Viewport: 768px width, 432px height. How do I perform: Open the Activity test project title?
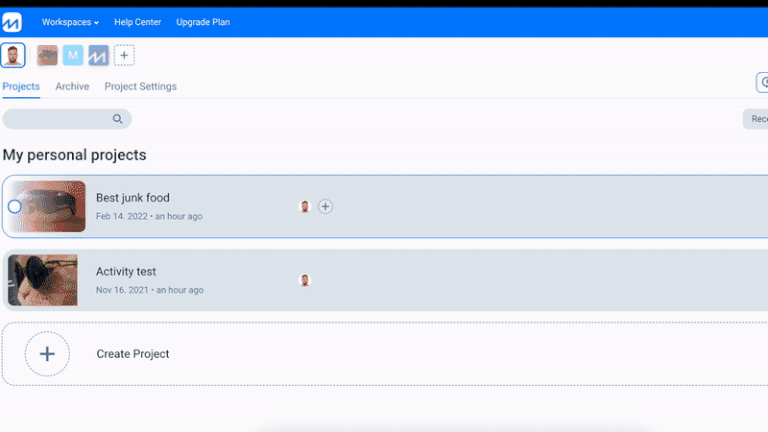[126, 271]
